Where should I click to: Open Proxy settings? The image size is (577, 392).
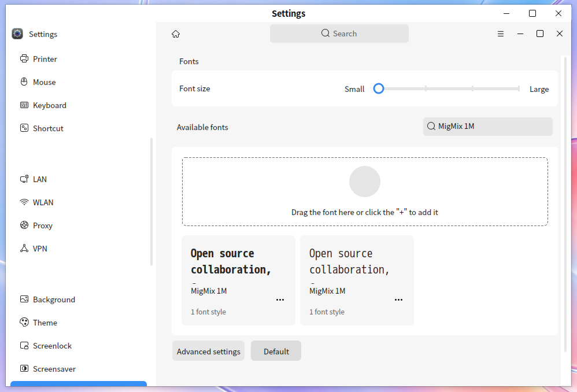click(x=79, y=225)
